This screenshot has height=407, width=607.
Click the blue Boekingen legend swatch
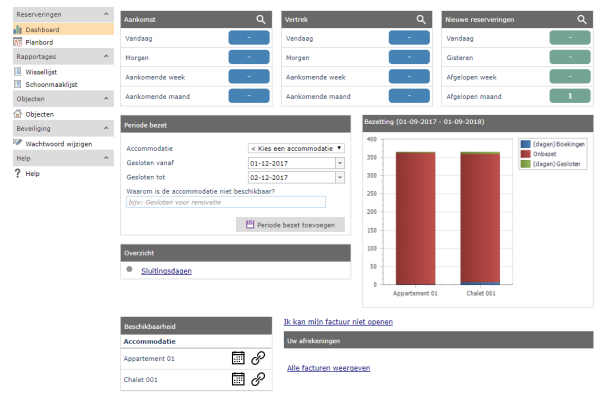(x=525, y=144)
